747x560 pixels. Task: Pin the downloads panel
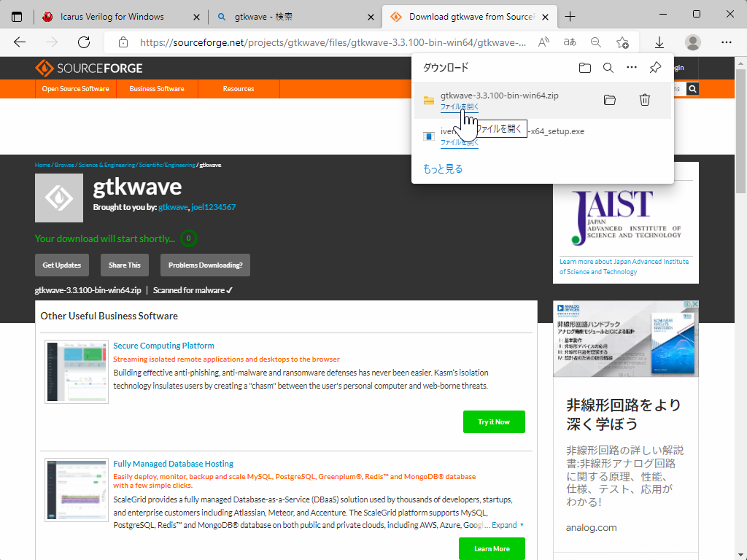[655, 68]
